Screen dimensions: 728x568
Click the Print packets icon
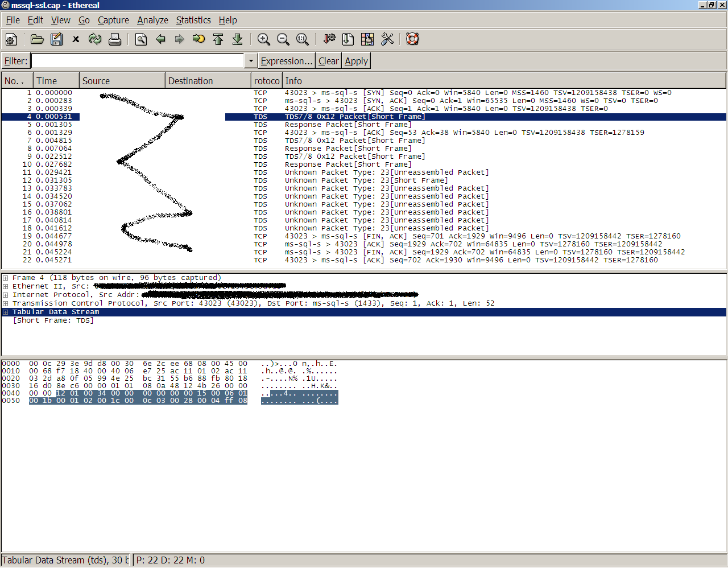click(115, 39)
